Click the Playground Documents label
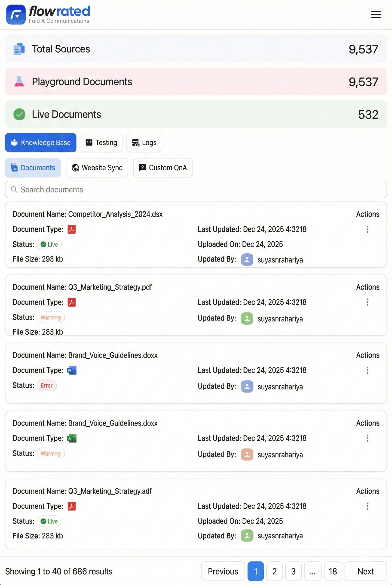This screenshot has height=585, width=392. (x=82, y=82)
